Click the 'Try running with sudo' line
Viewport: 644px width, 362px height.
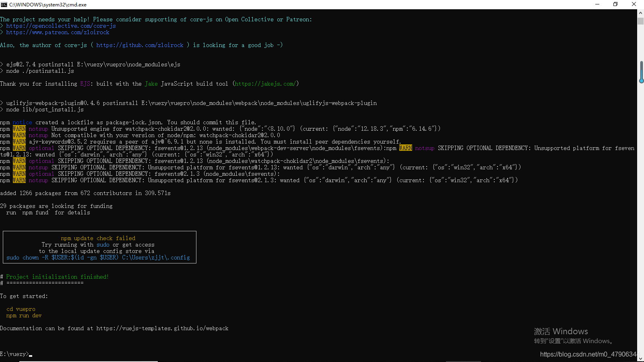coord(98,245)
